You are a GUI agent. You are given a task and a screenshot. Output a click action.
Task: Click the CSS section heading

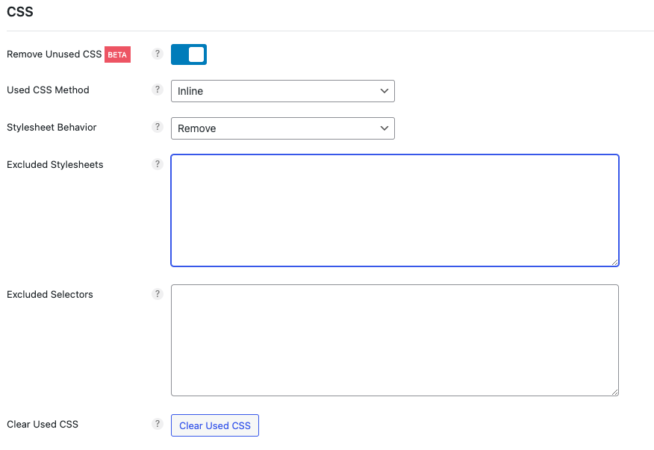click(20, 12)
